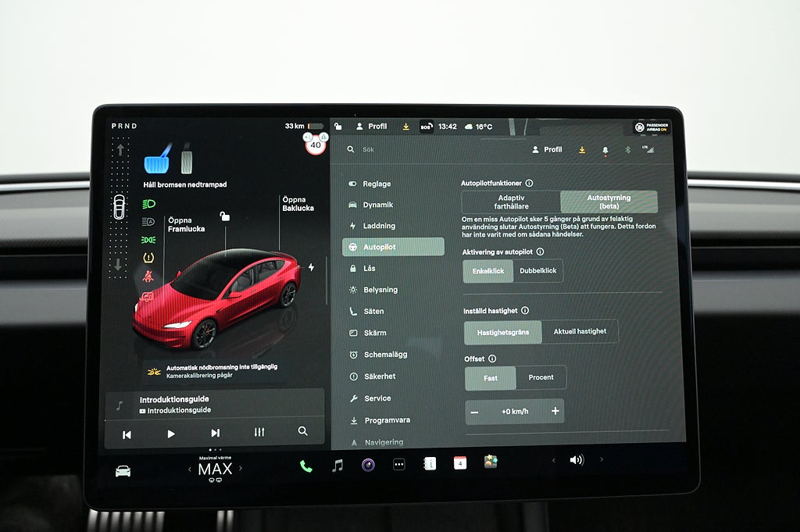Open media search magnifier icon

[302, 431]
